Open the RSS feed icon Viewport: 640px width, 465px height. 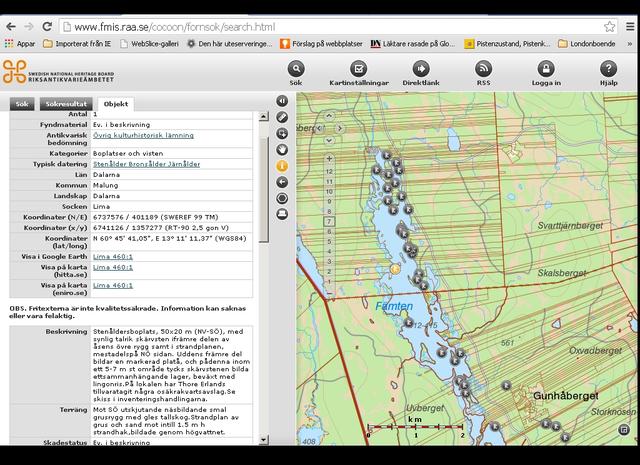(483, 68)
